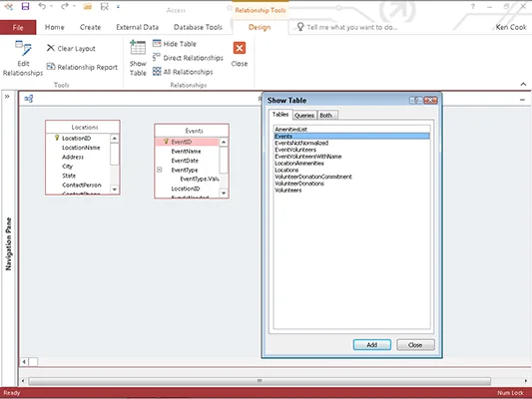The height and width of the screenshot is (399, 532).
Task: Collapse the ribbon with the up chevron
Action: click(523, 84)
